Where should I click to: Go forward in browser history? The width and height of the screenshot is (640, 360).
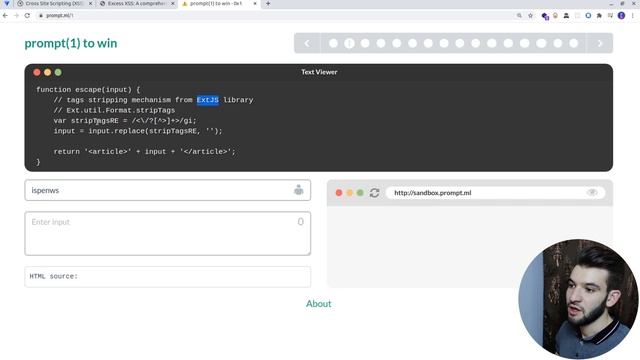16,16
